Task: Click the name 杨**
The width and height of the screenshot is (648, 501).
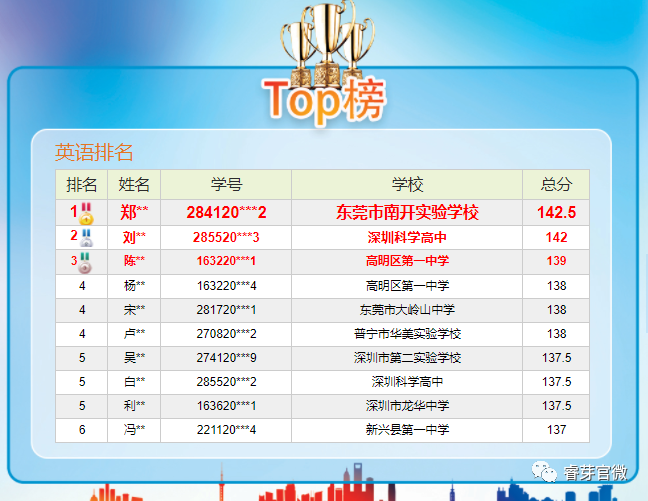Action: [x=134, y=286]
